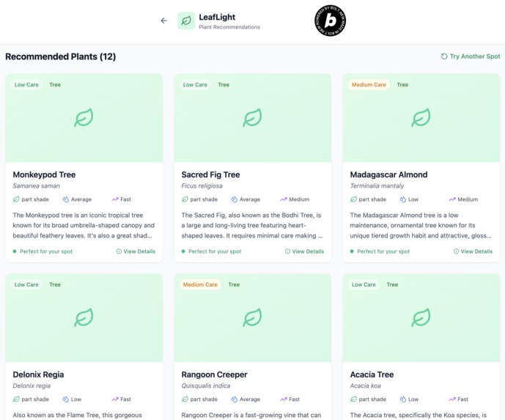Click growth trend icon on Madagascar Almond card
Viewport: 505px width, 420px height.
coord(452,199)
